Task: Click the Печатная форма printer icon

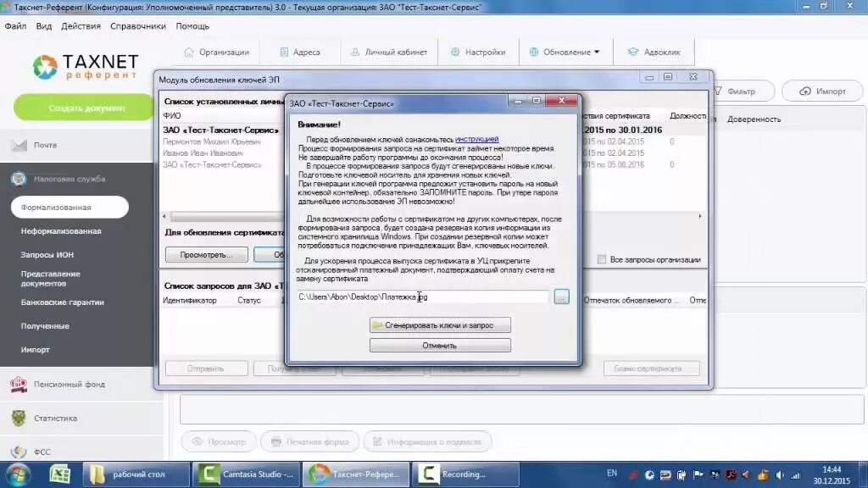Action: coord(275,441)
